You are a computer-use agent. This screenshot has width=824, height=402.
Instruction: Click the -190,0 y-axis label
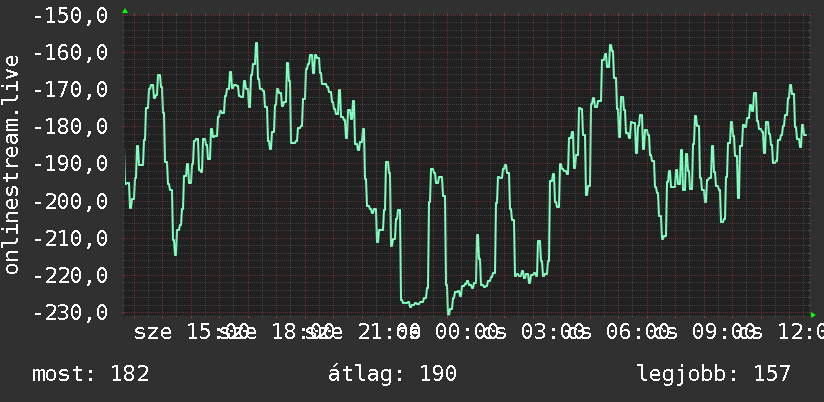point(70,164)
